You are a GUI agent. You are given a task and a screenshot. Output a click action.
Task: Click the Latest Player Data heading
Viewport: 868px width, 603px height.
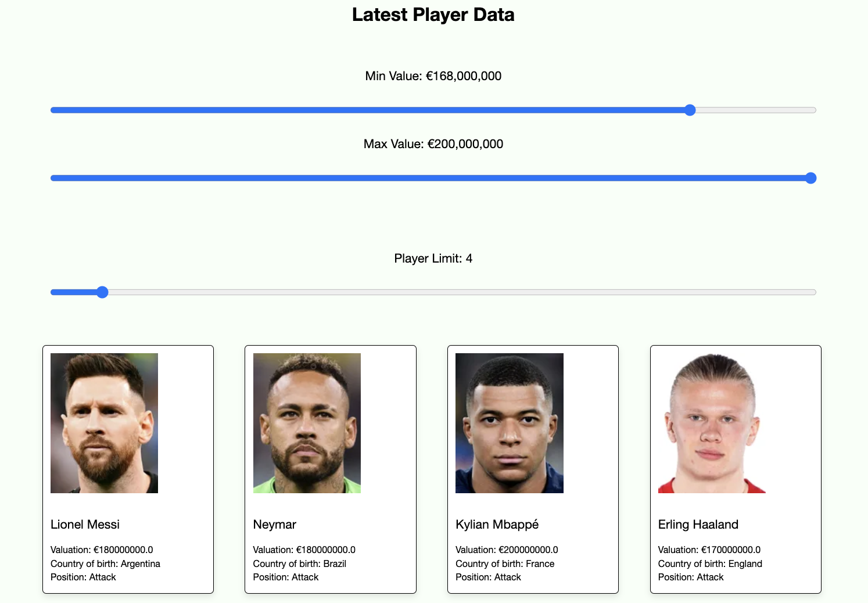433,15
